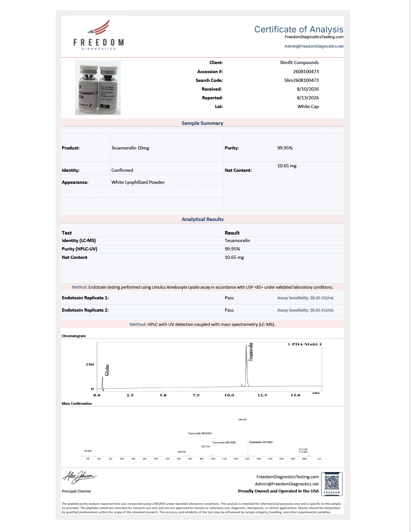
Task: Click the Endotoxin Replicate 2 label
Action: (x=85, y=310)
